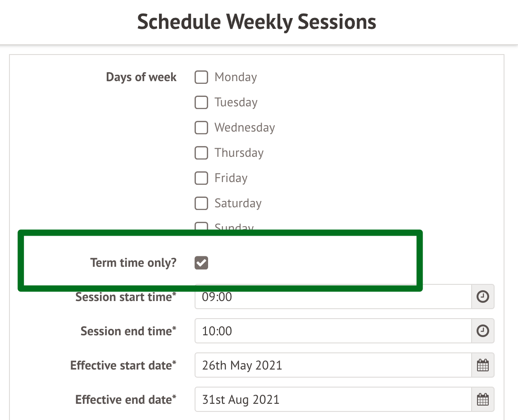Click the Days of week label

(141, 78)
